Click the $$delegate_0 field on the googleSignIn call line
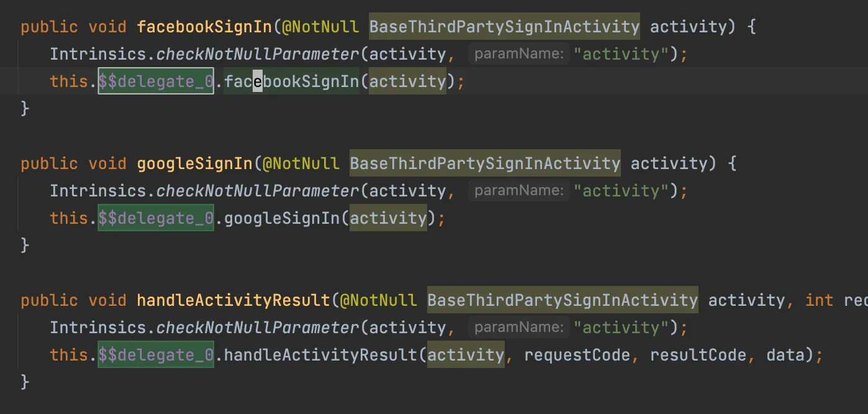This screenshot has height=414, width=868. point(156,218)
